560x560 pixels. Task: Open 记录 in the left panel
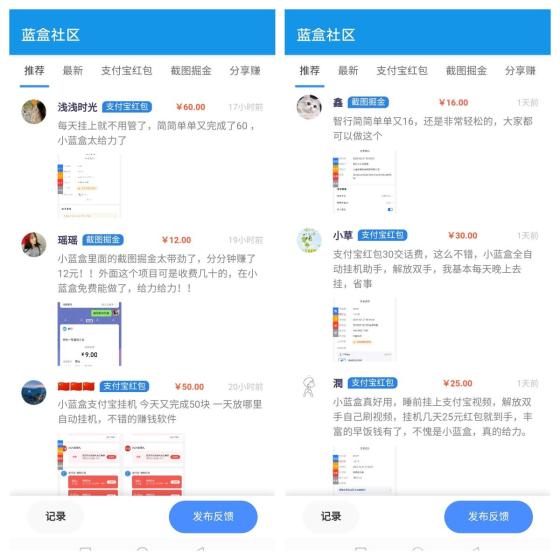[x=55, y=516]
